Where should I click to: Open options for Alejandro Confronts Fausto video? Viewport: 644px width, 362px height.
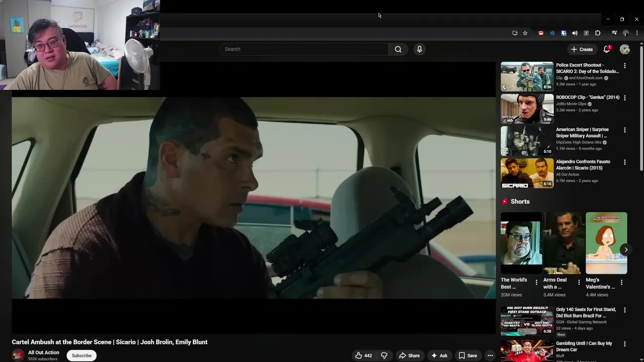625,162
